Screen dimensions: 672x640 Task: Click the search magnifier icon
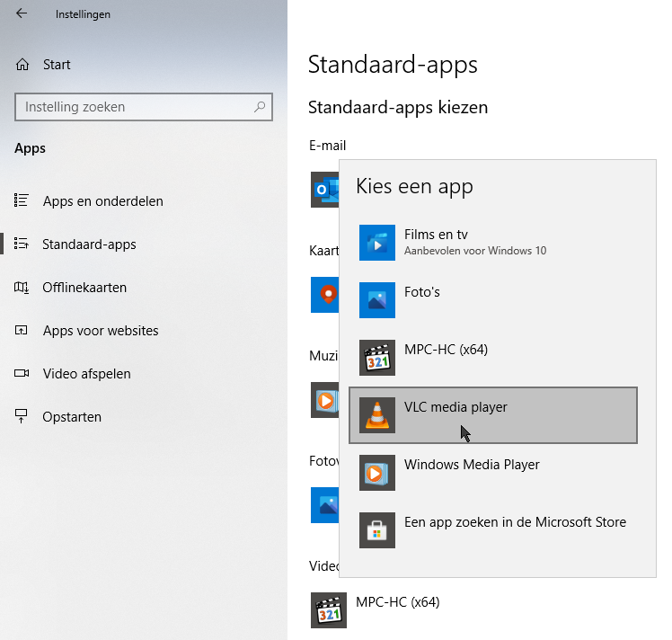point(260,107)
